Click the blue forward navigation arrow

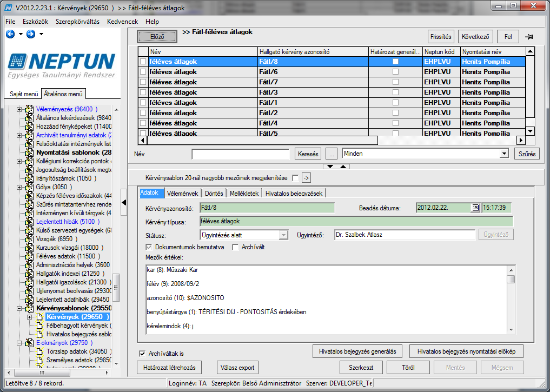click(31, 34)
